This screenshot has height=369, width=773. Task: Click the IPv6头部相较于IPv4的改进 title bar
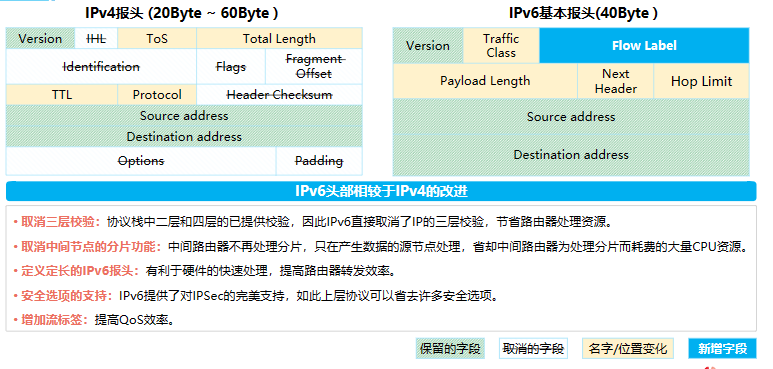point(381,191)
